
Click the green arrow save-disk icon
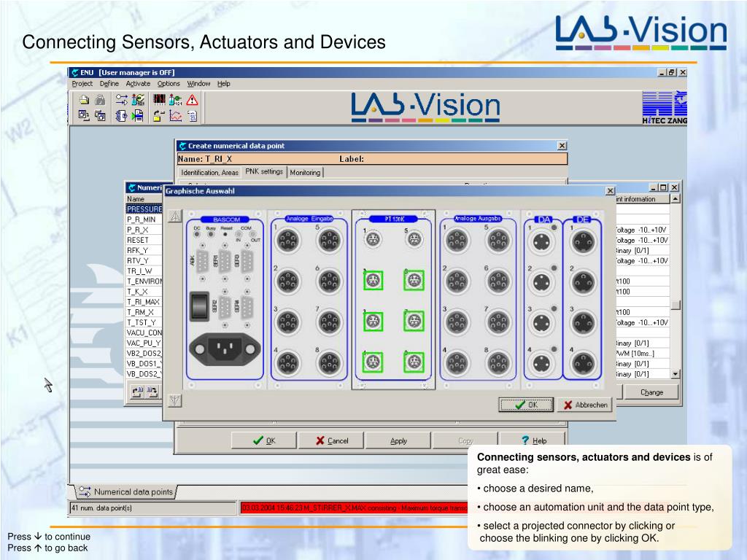(138, 115)
